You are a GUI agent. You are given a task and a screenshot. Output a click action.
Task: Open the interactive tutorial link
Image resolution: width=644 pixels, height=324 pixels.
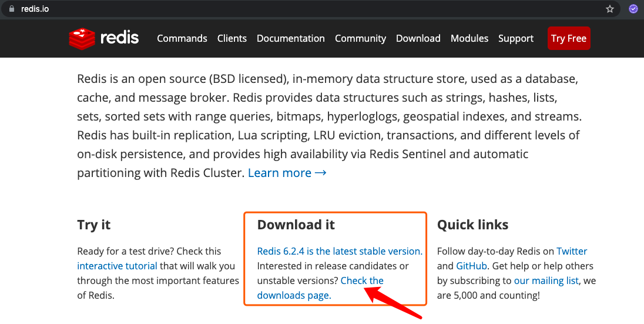click(117, 266)
